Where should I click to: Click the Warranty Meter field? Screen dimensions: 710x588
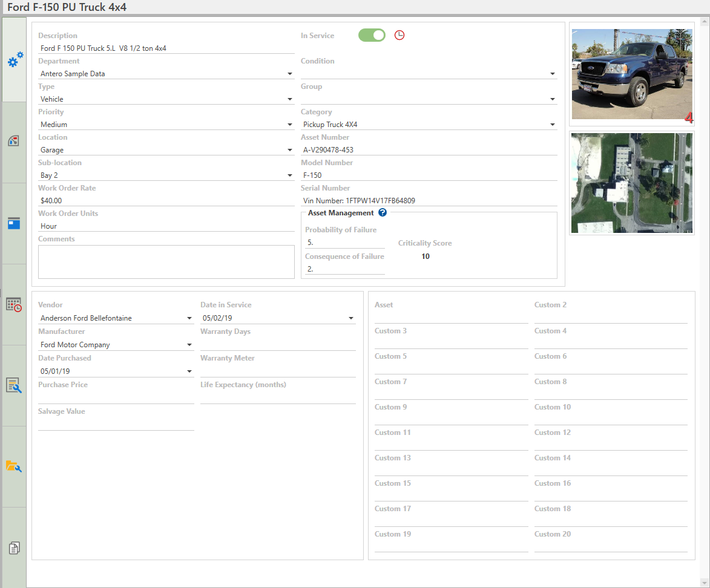pyautogui.click(x=278, y=371)
